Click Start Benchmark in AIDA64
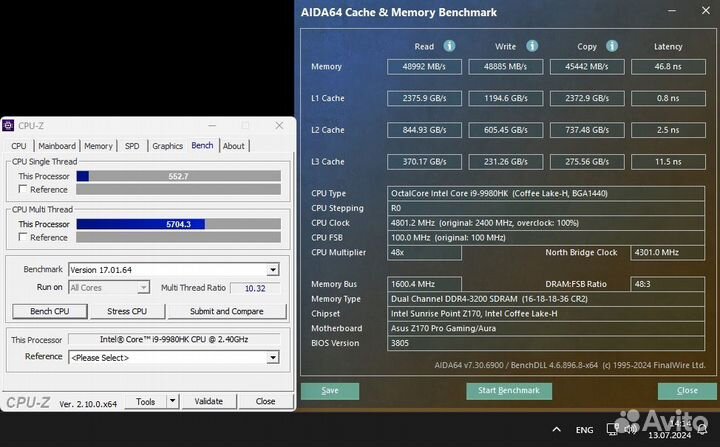Viewport: 720px width, 447px height. [x=509, y=390]
